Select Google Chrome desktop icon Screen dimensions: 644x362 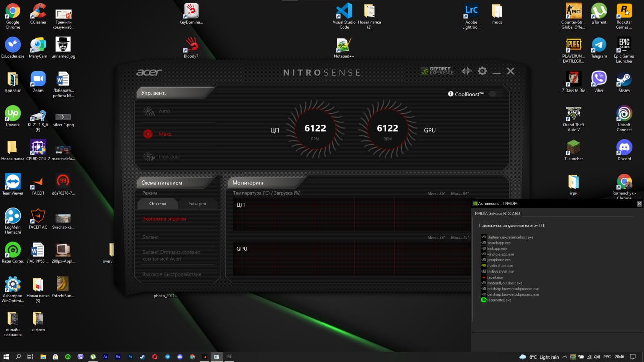pos(13,16)
